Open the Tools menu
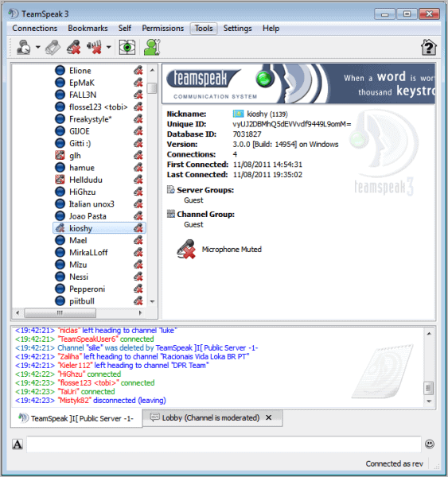The height and width of the screenshot is (477, 448). pos(204,29)
